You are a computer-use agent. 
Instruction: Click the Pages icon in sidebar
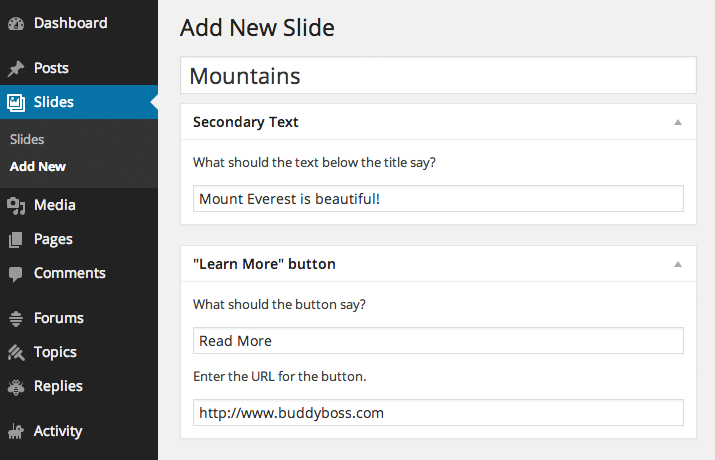16,240
